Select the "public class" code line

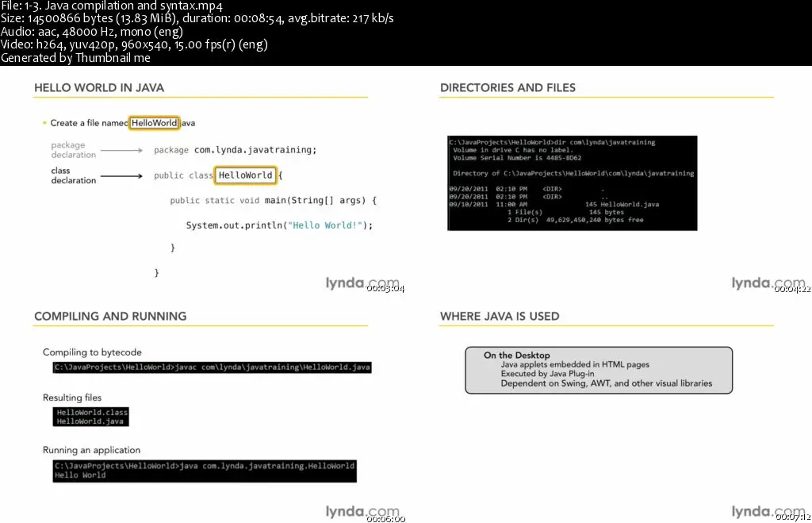(219, 175)
